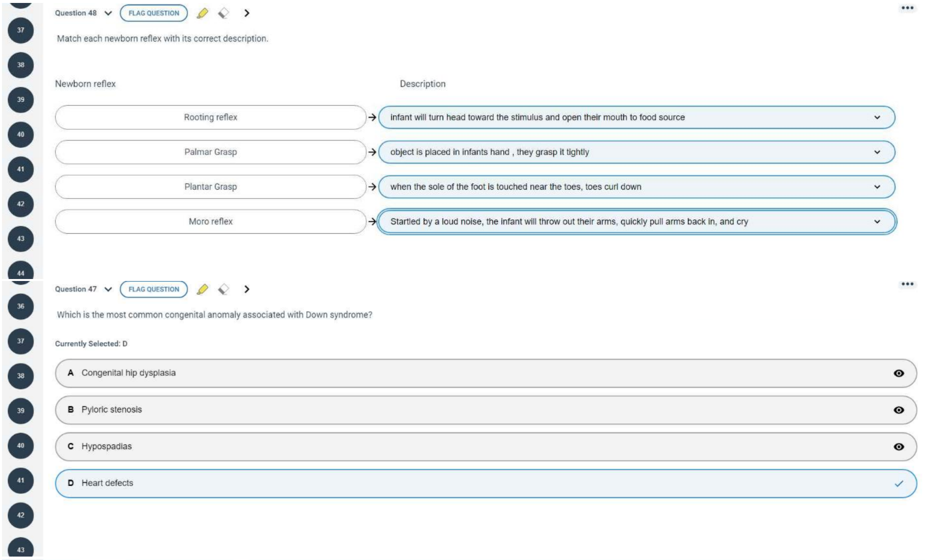Select answer D Heart defects
Image resolution: width=925 pixels, height=560 pixels.
(485, 483)
